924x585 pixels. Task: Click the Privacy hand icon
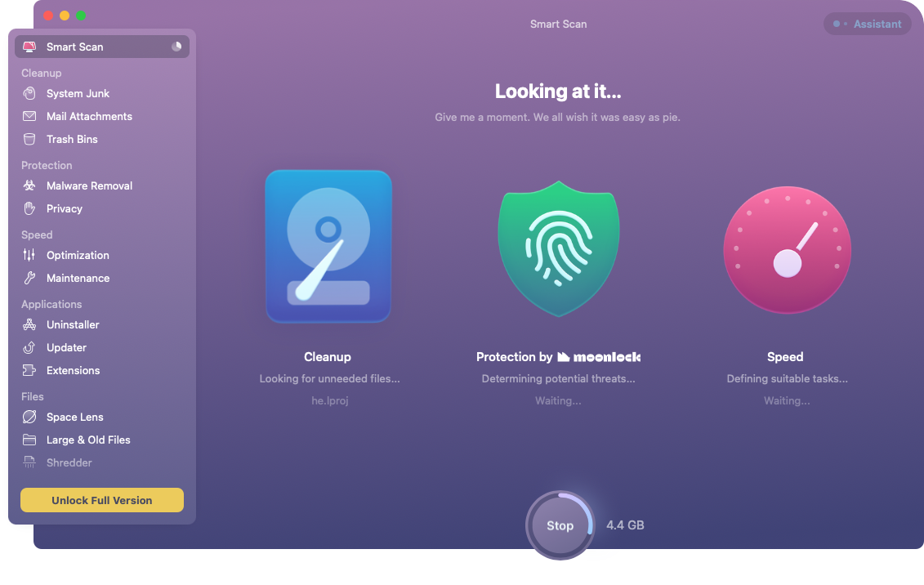(x=29, y=208)
